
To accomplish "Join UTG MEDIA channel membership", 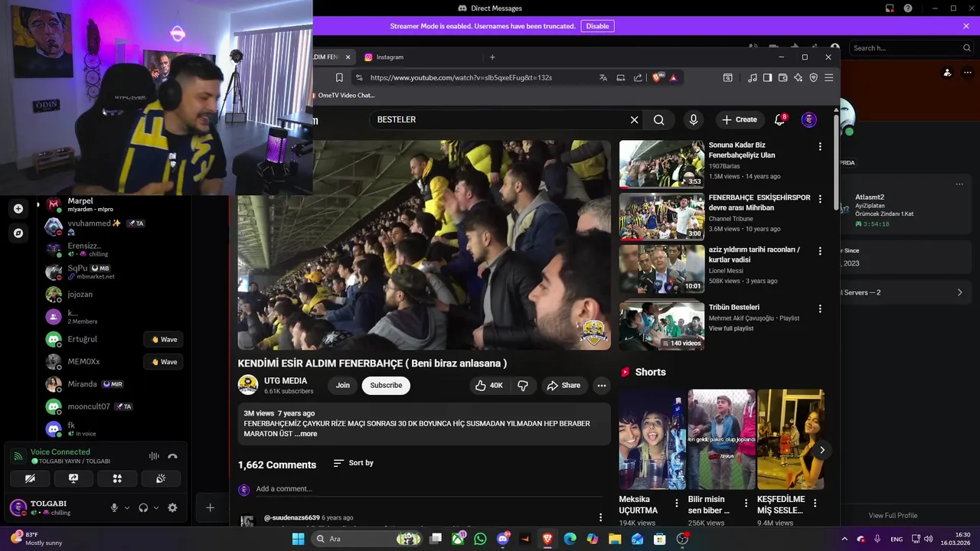I will pos(343,386).
